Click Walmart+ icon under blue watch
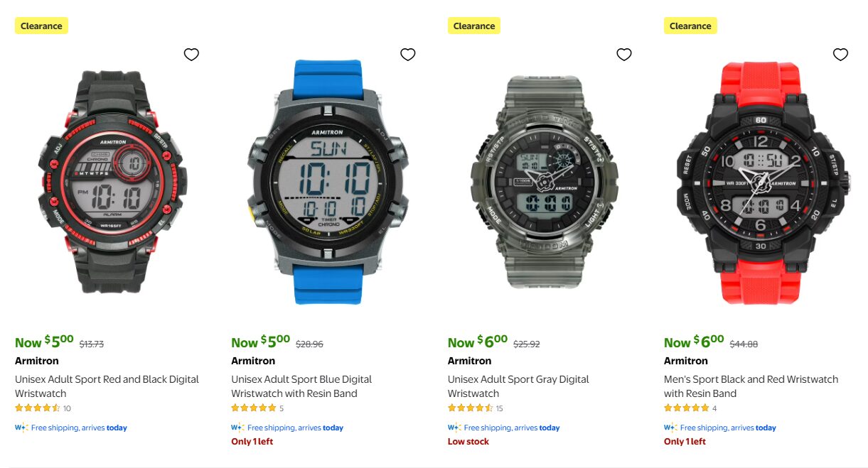This screenshot has width=868, height=468. pos(237,428)
